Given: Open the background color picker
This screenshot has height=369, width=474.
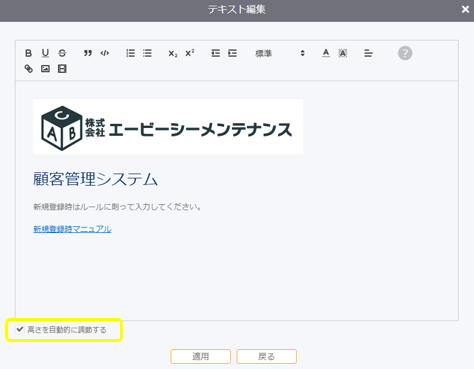Looking at the screenshot, I should [343, 53].
